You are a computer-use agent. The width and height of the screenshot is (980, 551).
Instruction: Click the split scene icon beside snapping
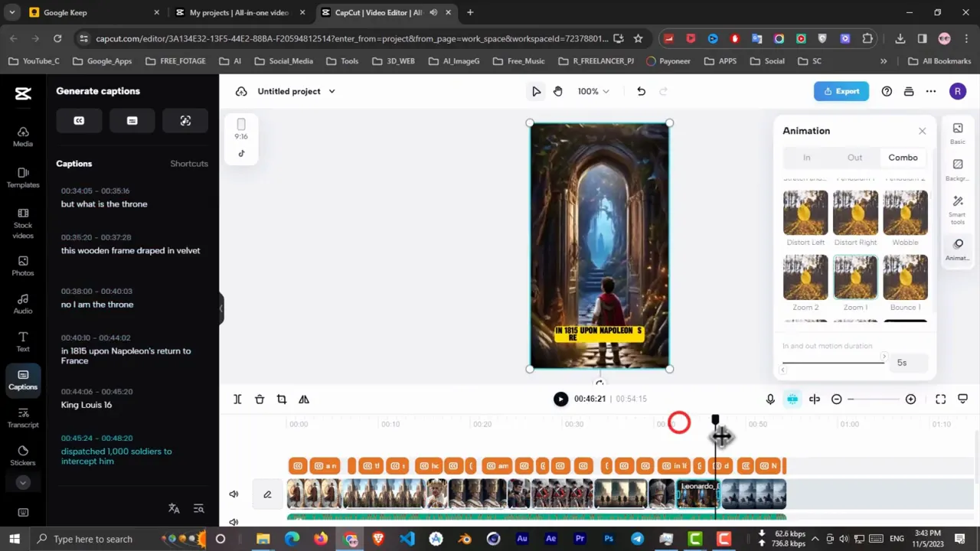[815, 399]
